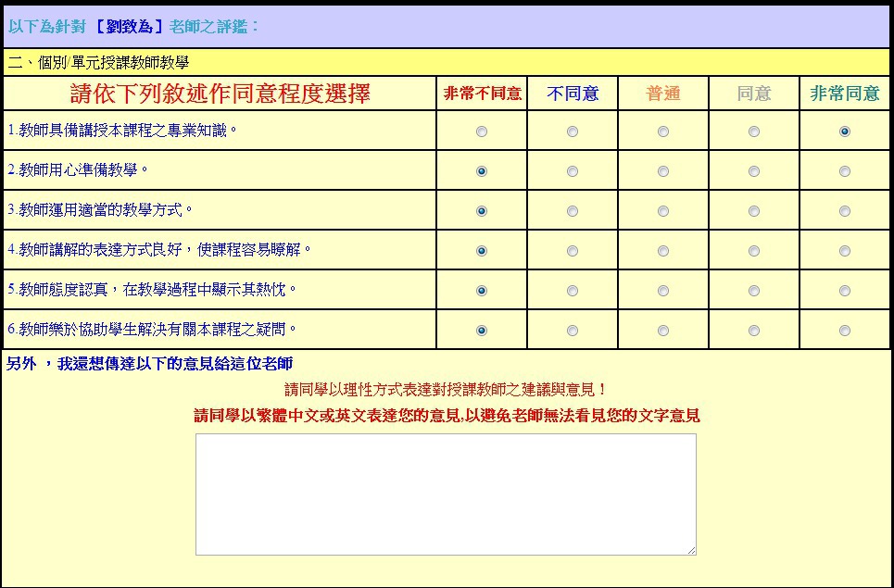Mark 同意 for question 3 適當的教學方式

coord(754,211)
